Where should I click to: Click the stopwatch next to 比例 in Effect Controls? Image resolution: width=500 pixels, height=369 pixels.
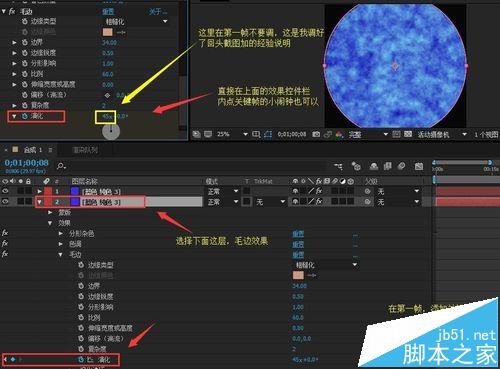[24, 74]
